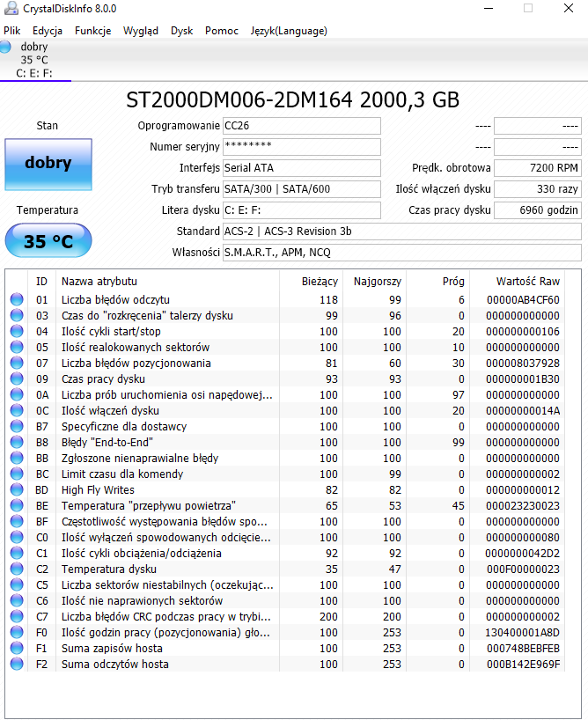Click the 6960 godzin power-on hours field
588x720 pixels.
538,210
